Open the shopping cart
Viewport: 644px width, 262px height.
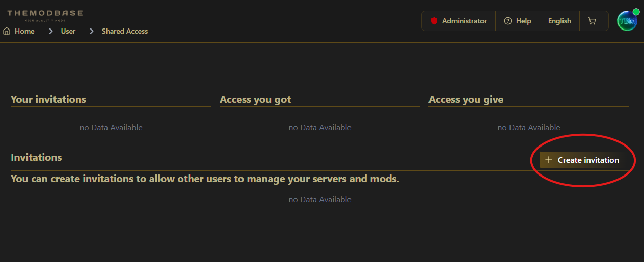(x=592, y=21)
